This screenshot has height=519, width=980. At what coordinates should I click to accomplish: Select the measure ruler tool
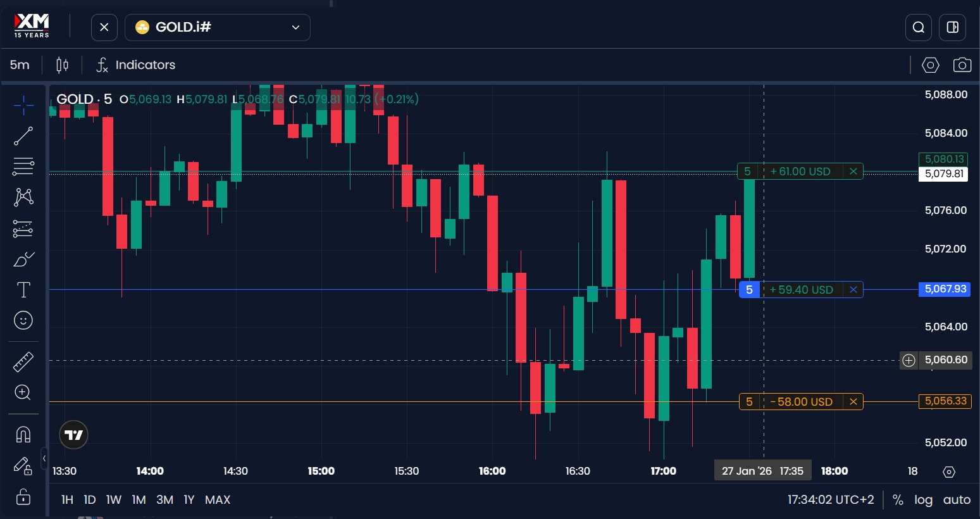click(x=23, y=361)
